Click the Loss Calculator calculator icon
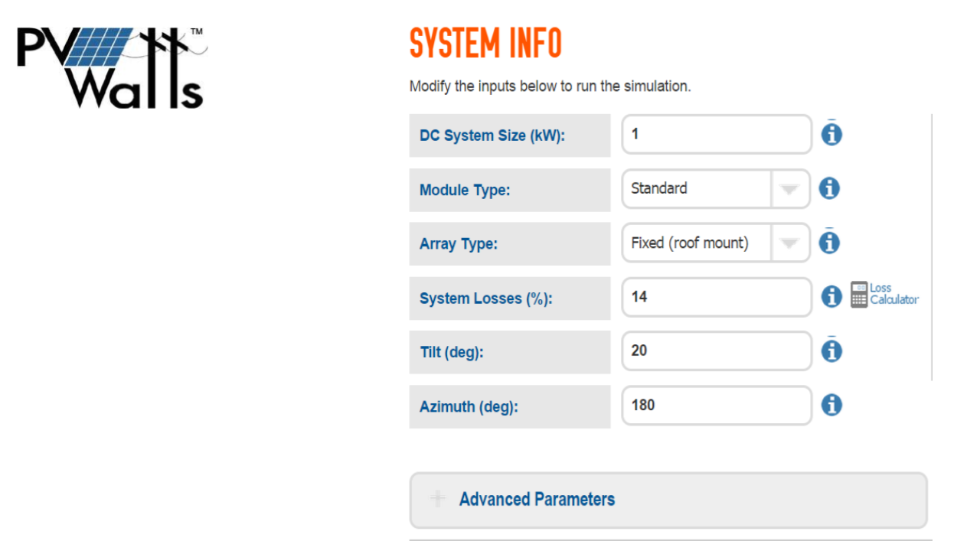This screenshot has height=551, width=980. (859, 295)
